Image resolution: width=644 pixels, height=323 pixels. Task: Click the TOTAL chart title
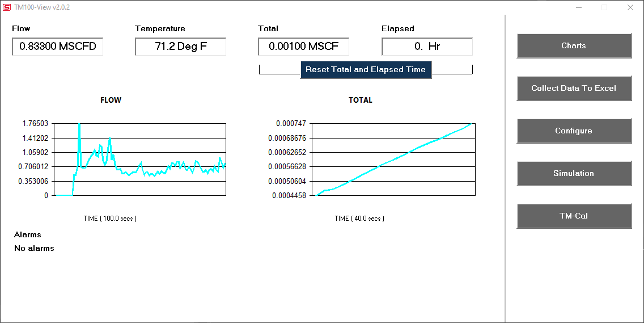coord(361,100)
